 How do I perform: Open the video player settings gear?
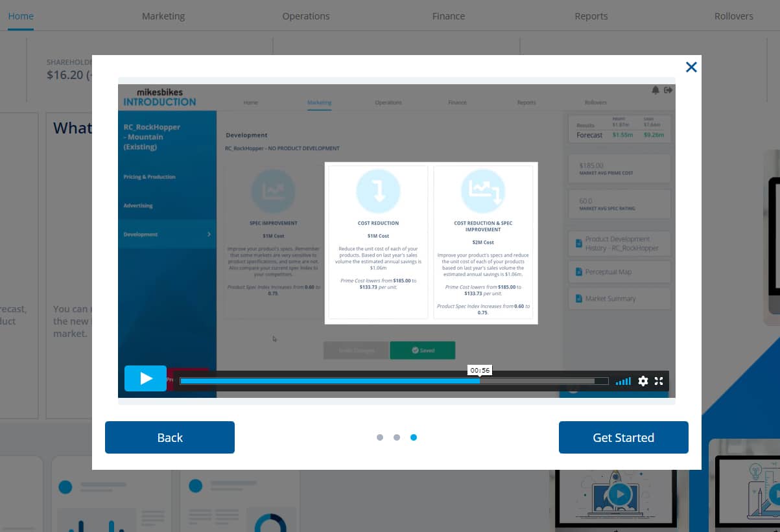pyautogui.click(x=643, y=381)
